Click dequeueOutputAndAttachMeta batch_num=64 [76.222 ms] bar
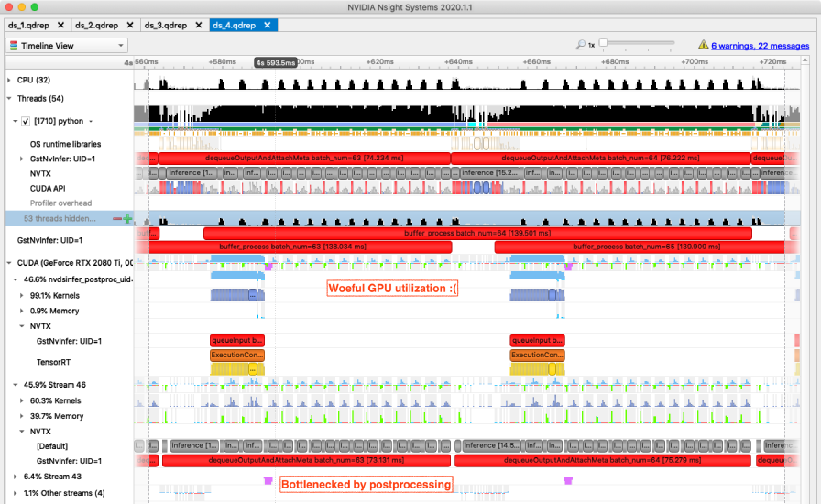 [x=600, y=158]
